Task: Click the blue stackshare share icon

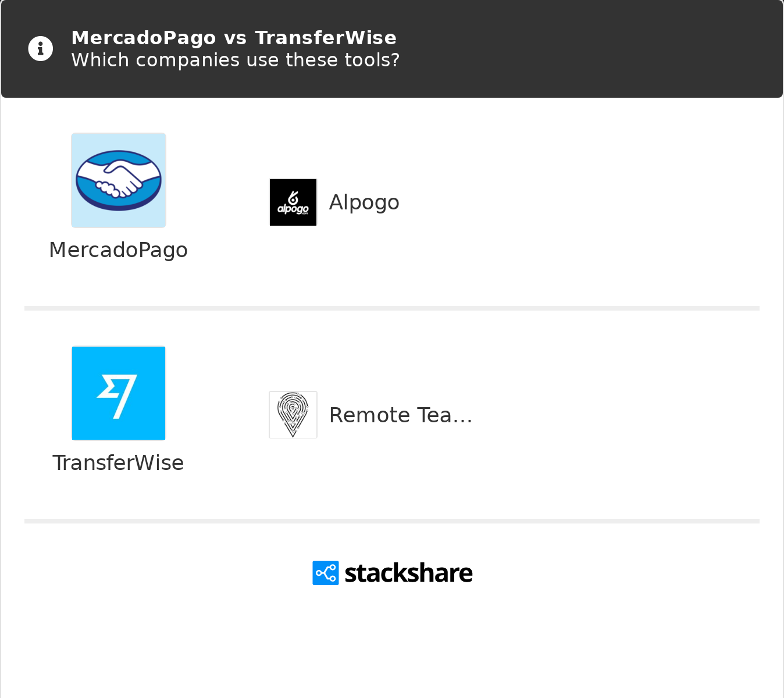Action: [326, 573]
